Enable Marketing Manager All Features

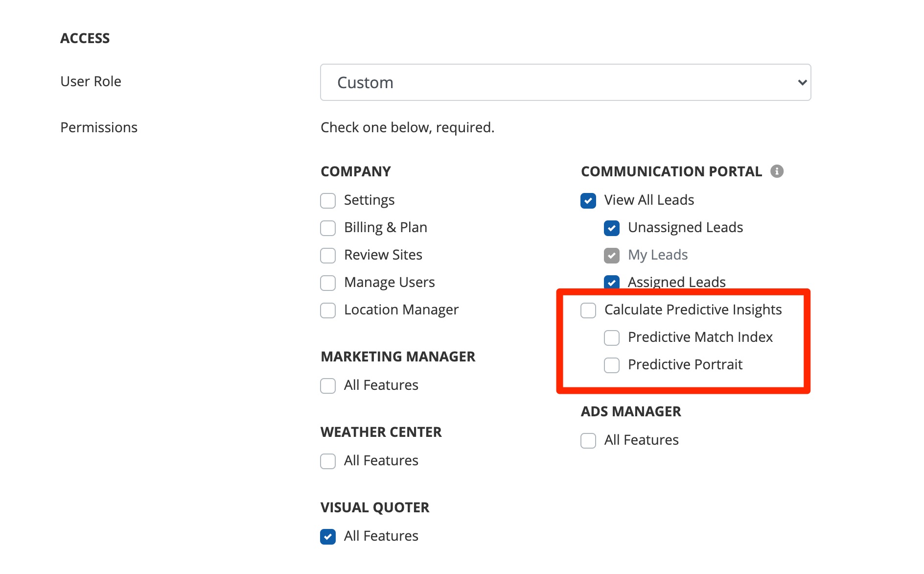328,386
